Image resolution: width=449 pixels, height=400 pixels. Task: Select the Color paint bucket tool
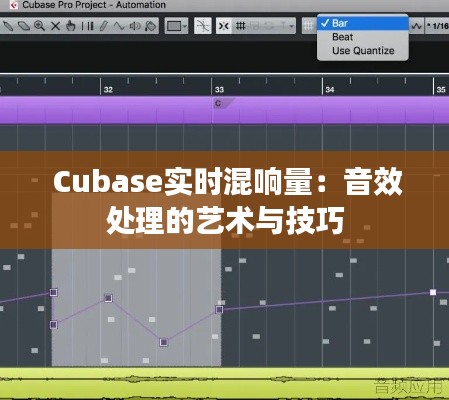click(151, 26)
